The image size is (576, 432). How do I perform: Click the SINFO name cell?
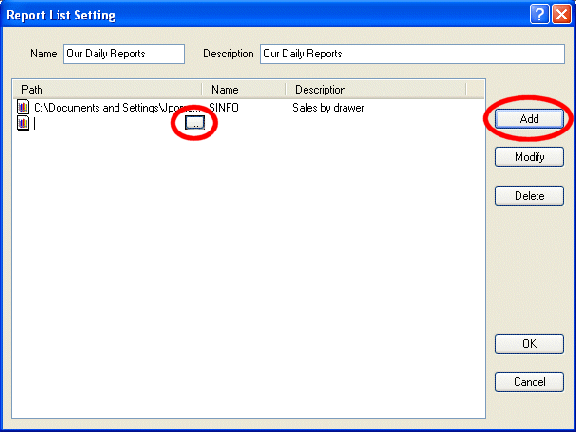tap(224, 108)
